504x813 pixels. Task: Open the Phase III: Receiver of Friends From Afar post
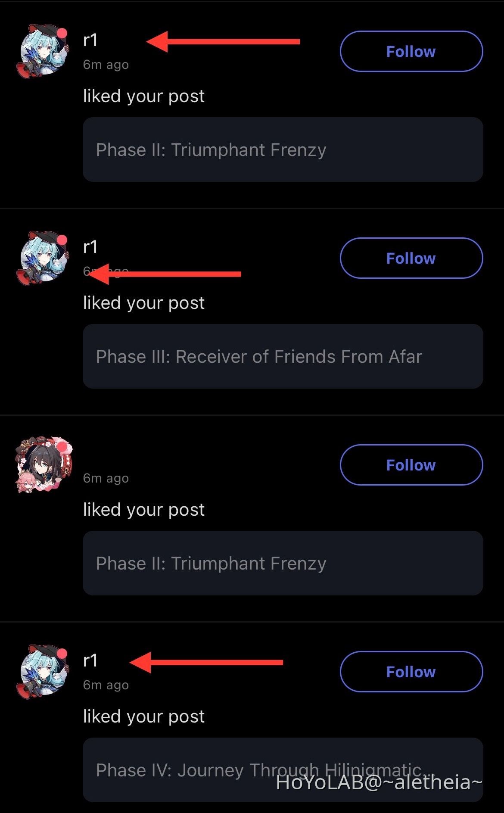pyautogui.click(x=283, y=356)
